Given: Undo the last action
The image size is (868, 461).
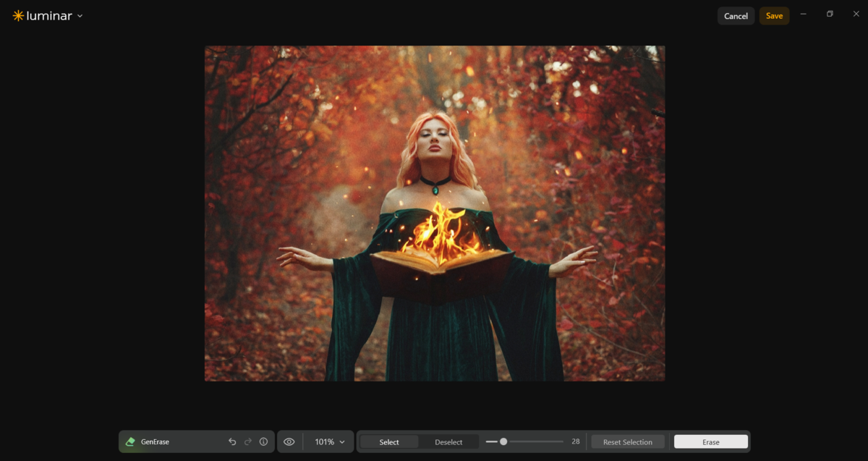Looking at the screenshot, I should point(232,441).
